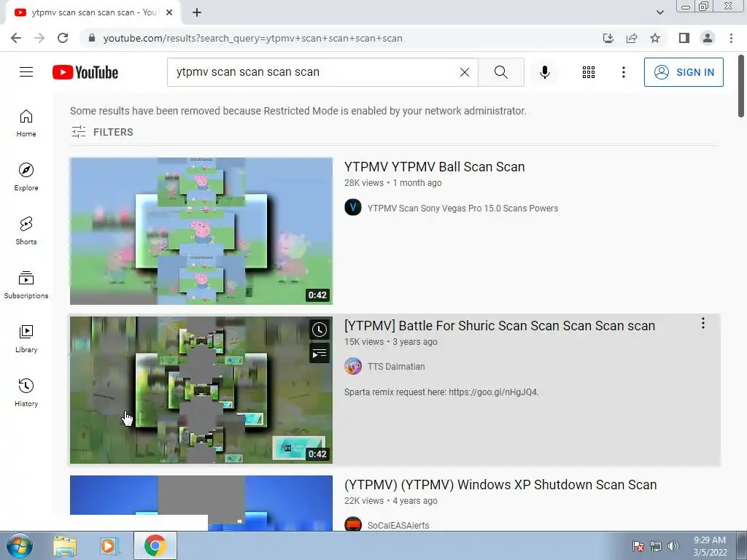Reload the page

tap(63, 38)
